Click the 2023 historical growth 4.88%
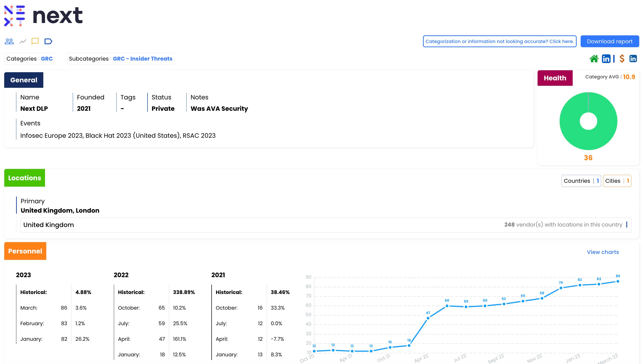This screenshot has width=642, height=364. (x=83, y=292)
